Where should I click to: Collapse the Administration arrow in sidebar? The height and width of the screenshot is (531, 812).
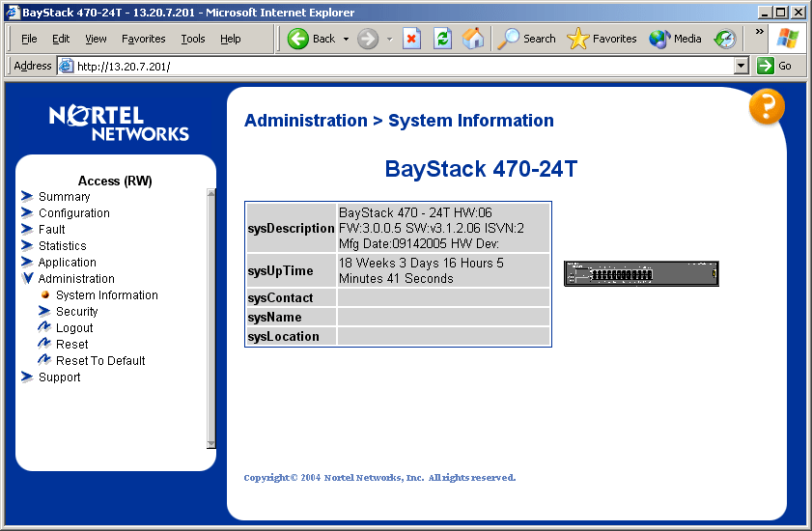tap(27, 278)
